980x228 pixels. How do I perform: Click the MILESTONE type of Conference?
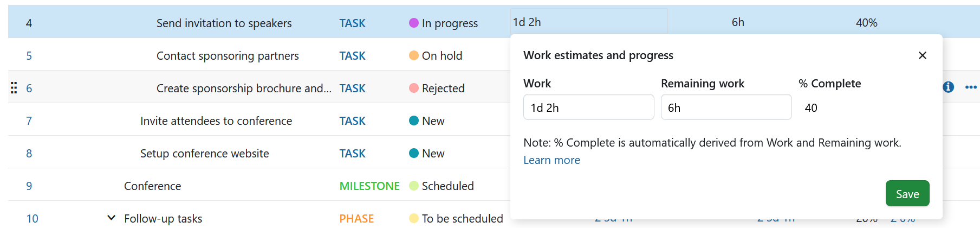pos(369,186)
